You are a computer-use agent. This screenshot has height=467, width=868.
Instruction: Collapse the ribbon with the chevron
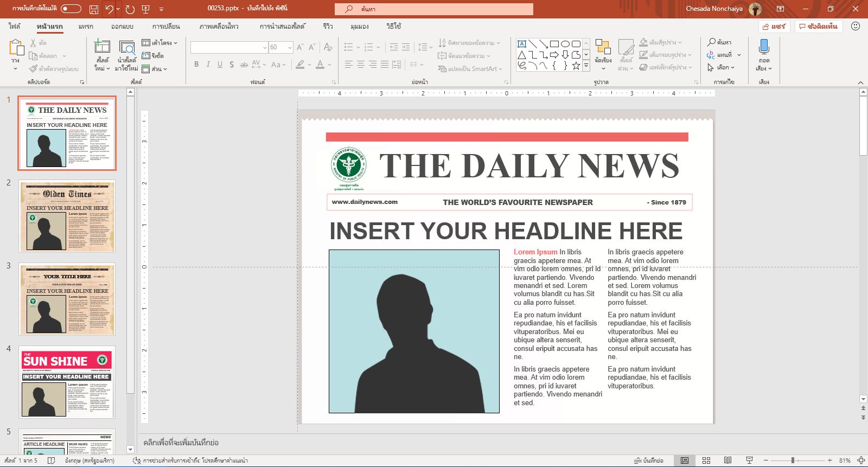(x=860, y=82)
